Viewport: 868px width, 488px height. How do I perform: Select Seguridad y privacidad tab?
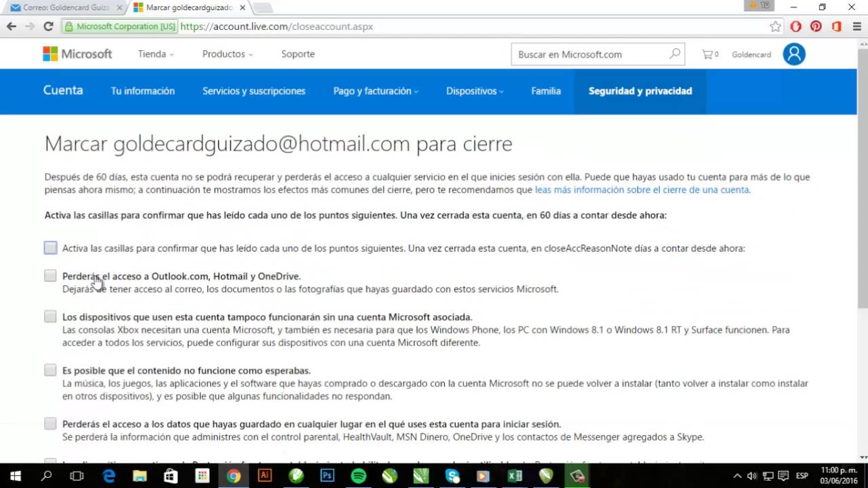point(640,91)
